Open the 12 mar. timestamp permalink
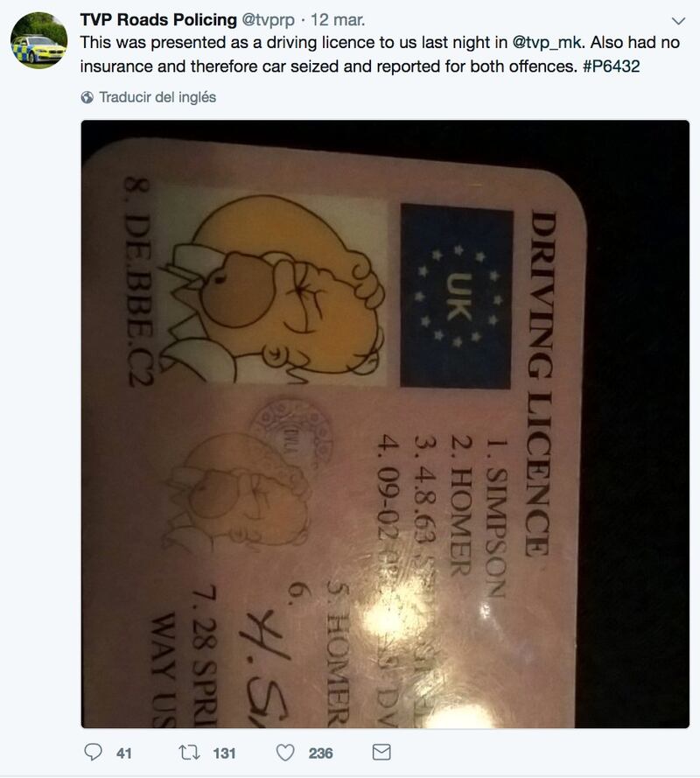Screen dimensions: 700x778 pos(338,20)
